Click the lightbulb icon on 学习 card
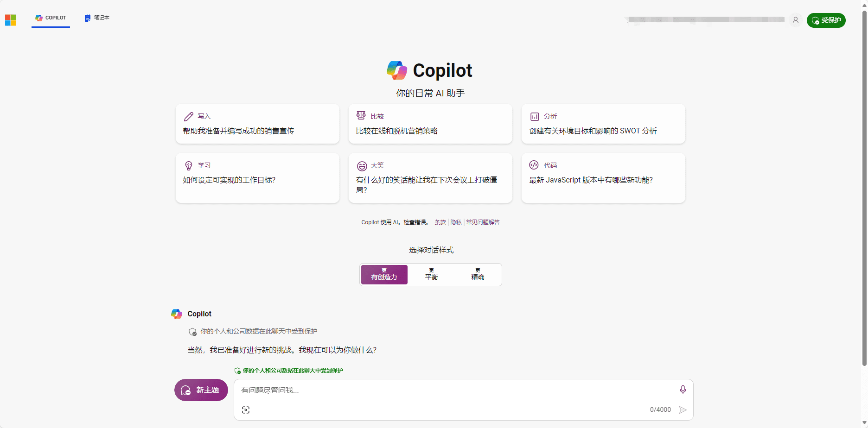868x428 pixels. (x=189, y=166)
